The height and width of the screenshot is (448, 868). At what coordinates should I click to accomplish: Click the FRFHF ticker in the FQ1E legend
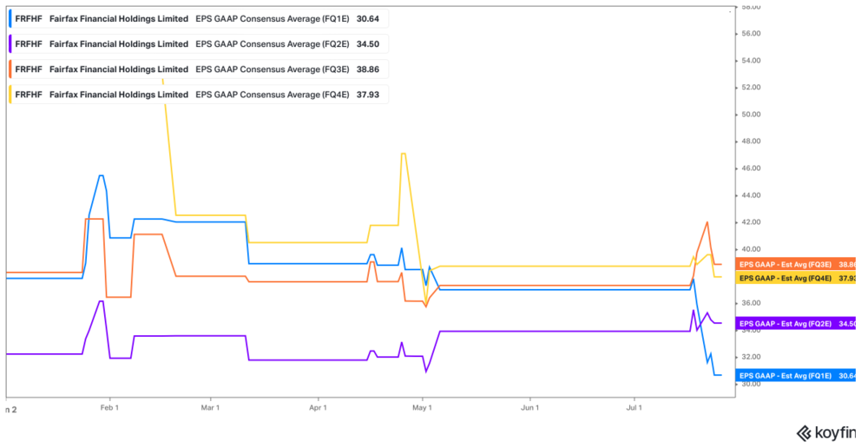29,19
